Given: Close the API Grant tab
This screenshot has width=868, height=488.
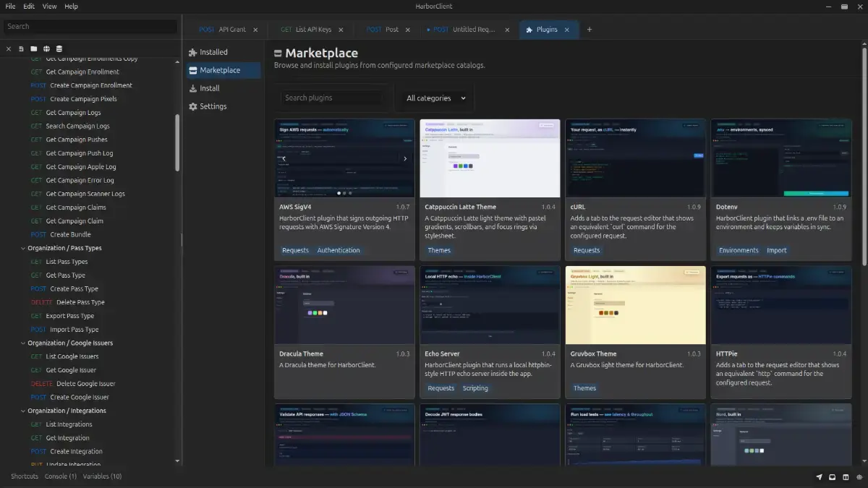Looking at the screenshot, I should (x=255, y=30).
